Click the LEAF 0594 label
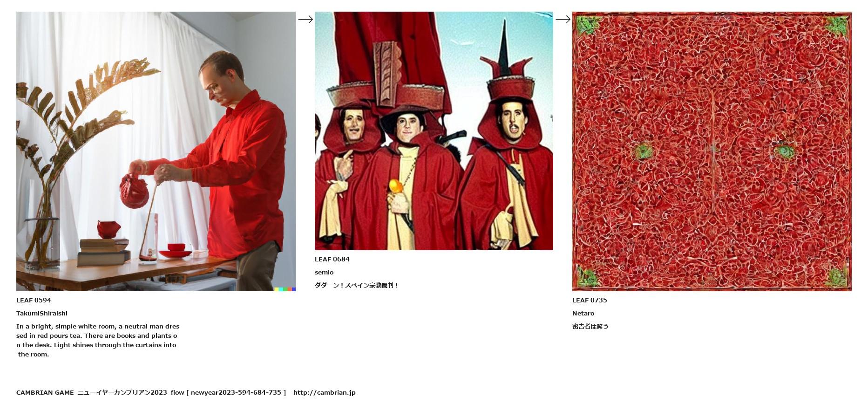Image resolution: width=868 pixels, height=404 pixels. click(x=34, y=300)
